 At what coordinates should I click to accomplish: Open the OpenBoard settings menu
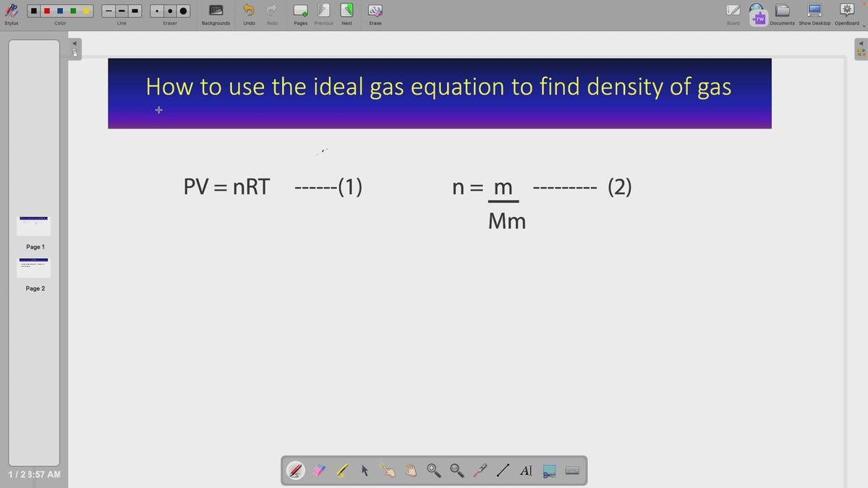click(x=846, y=12)
